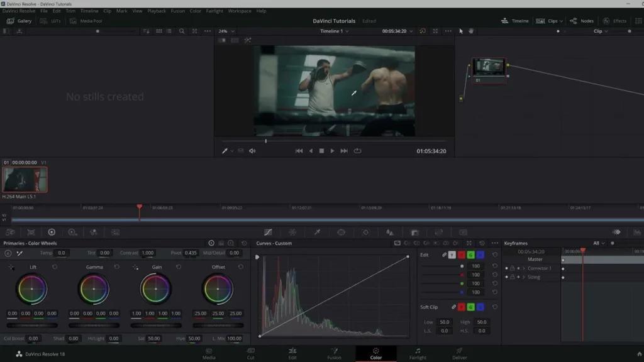The height and width of the screenshot is (362, 644).
Task: Switch to the Fairlight page tab
Action: pyautogui.click(x=418, y=353)
